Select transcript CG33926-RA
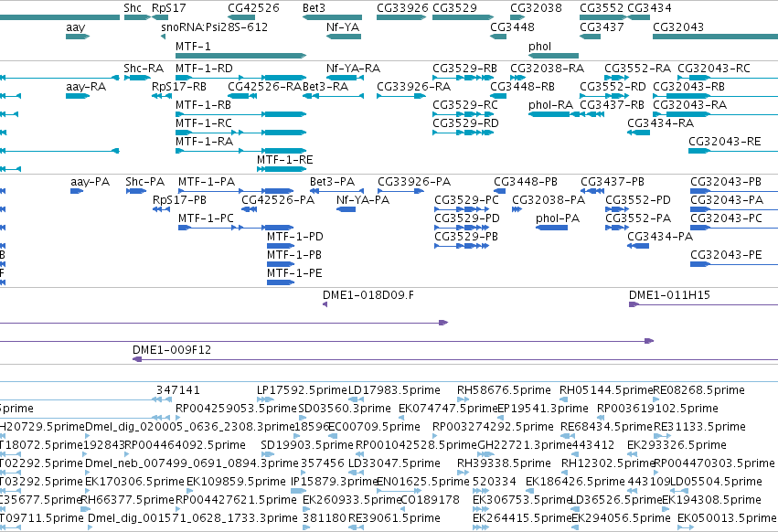 point(401,96)
